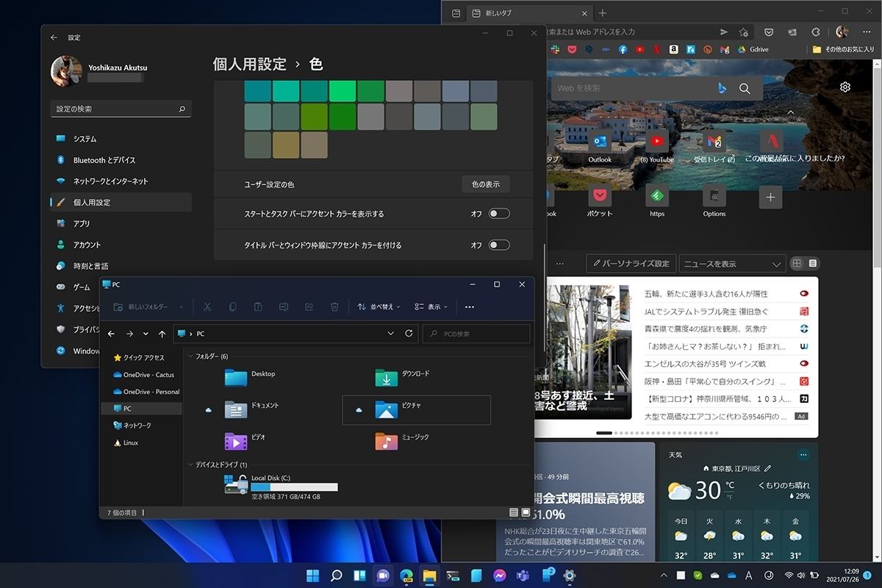Toggle タイトル バーとウィンドウ枠線 accent color switch
882x588 pixels.
(x=499, y=245)
